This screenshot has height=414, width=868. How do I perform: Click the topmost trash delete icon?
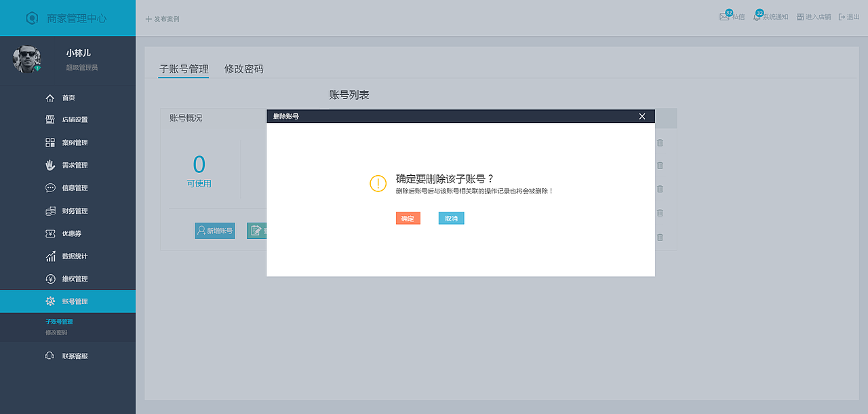(660, 143)
